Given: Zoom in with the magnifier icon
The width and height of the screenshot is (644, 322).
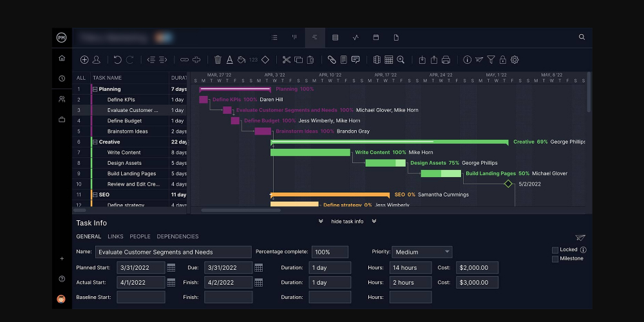Looking at the screenshot, I should 401,60.
